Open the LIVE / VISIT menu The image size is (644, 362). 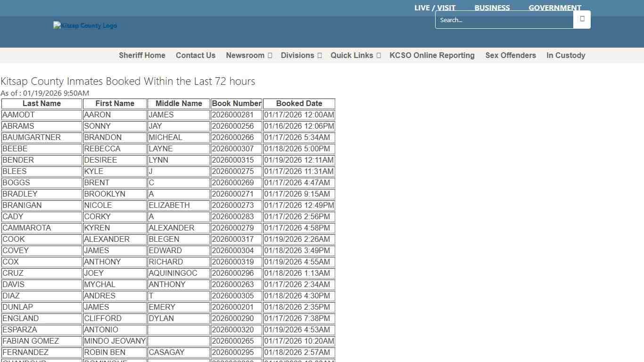pos(435,8)
